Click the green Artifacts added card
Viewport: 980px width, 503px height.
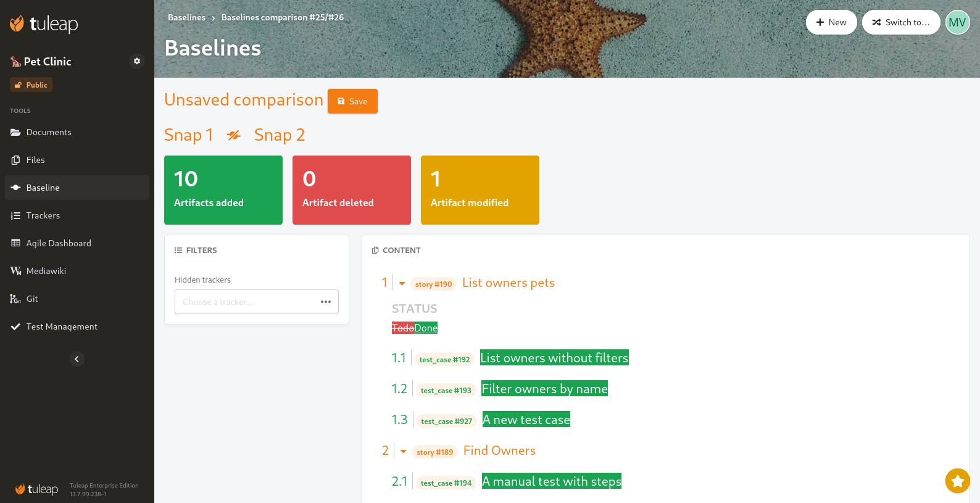click(223, 190)
